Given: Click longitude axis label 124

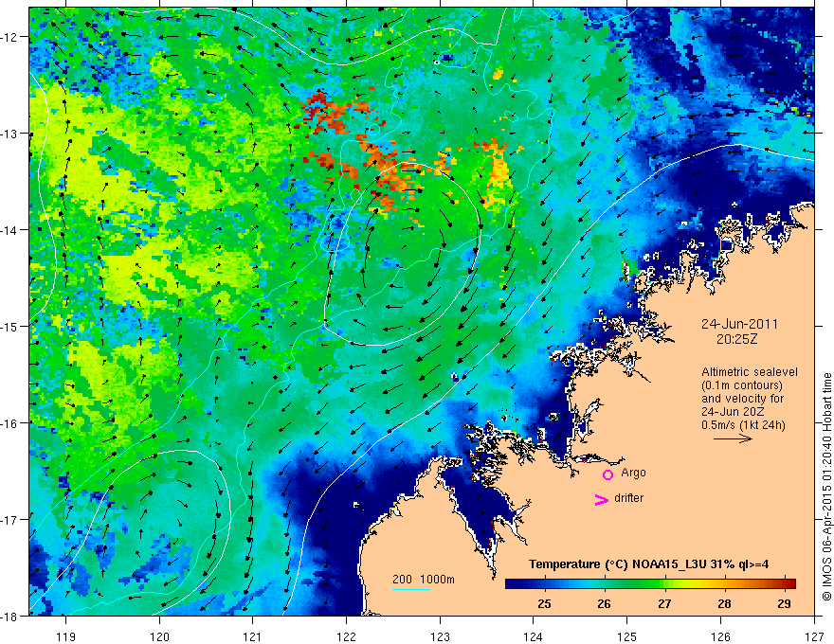Looking at the screenshot, I should [x=534, y=636].
